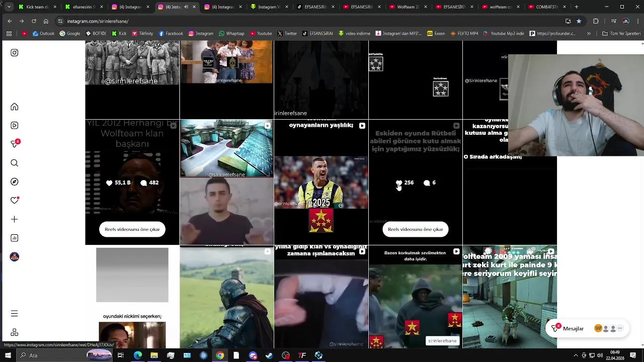644x362 pixels.
Task: Open the Whatsapp bookmark
Action: point(231,34)
